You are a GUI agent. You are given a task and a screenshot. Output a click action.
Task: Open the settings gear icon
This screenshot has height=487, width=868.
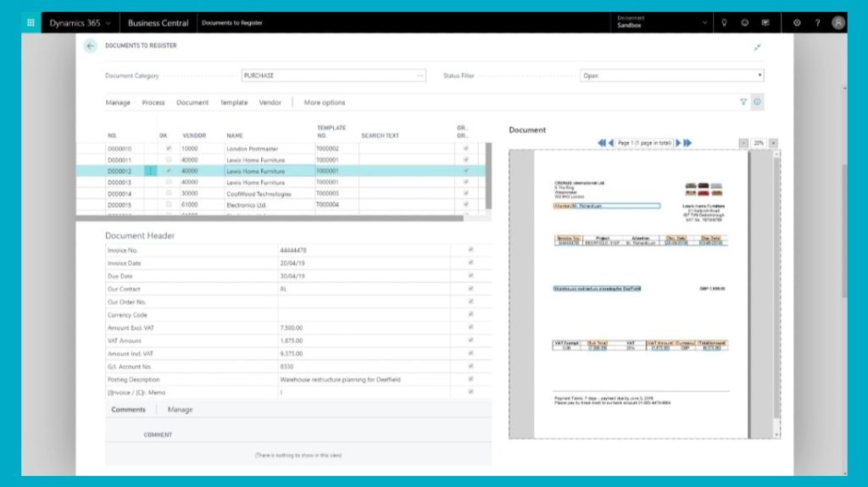pos(797,23)
